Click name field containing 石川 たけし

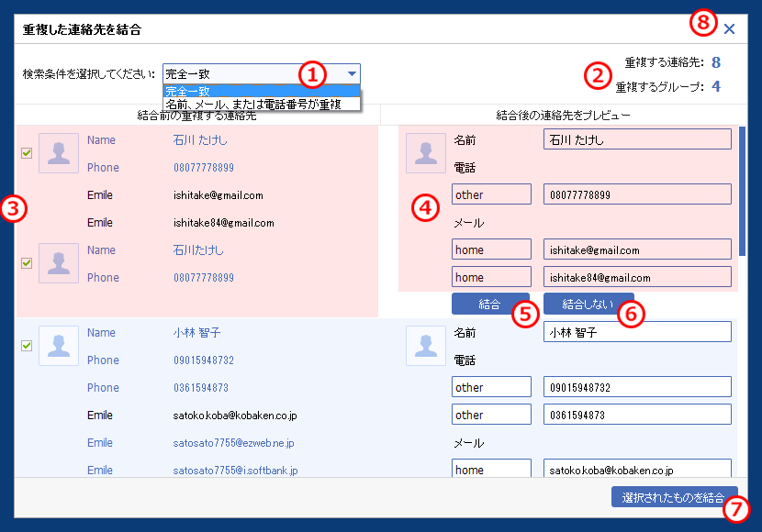point(637,139)
